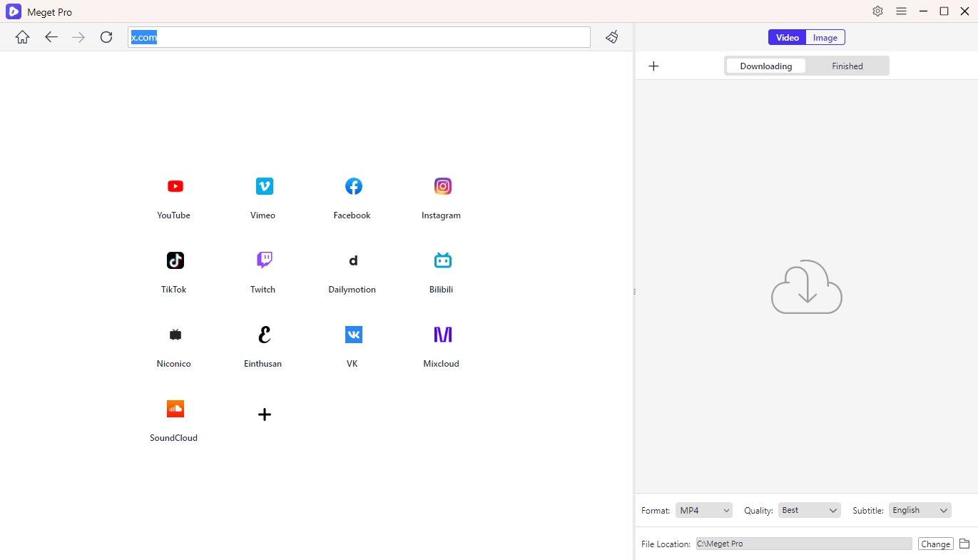Minimize the Meget Pro window
Screen dimensions: 978x560
[924, 11]
